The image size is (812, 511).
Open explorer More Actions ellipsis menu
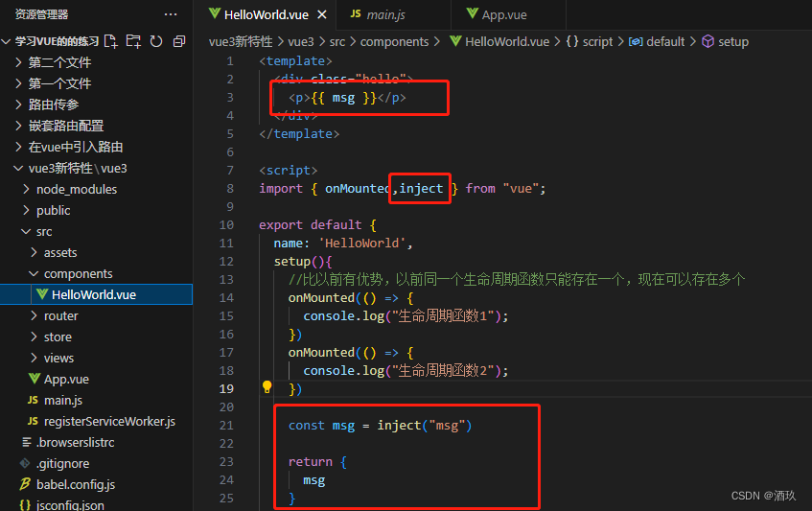[x=171, y=14]
